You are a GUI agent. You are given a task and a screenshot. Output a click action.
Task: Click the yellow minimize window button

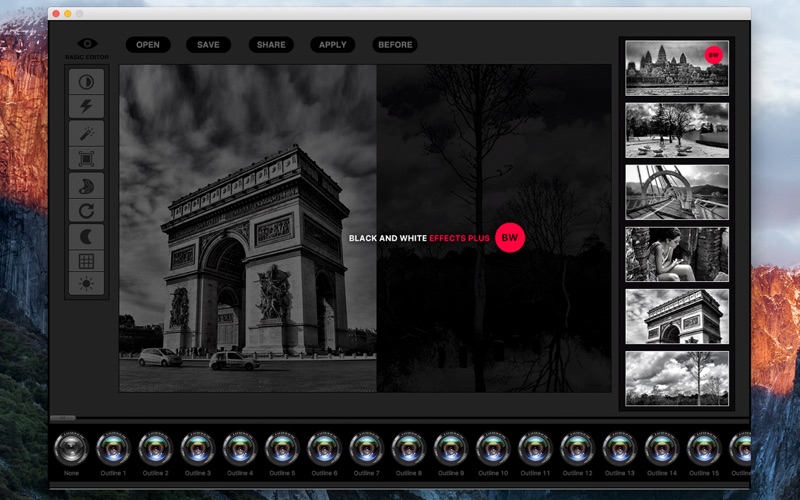67,13
